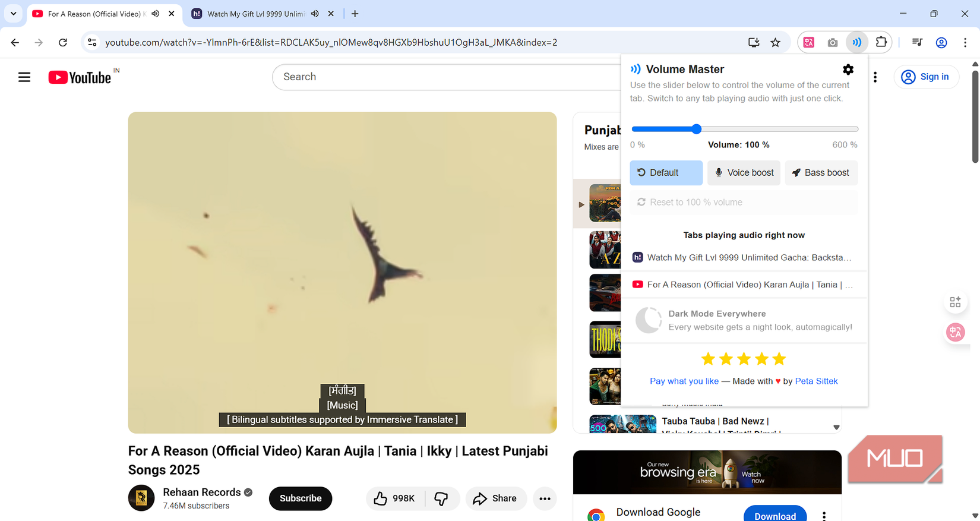Open Rehaan Records channel avatar

(x=141, y=498)
